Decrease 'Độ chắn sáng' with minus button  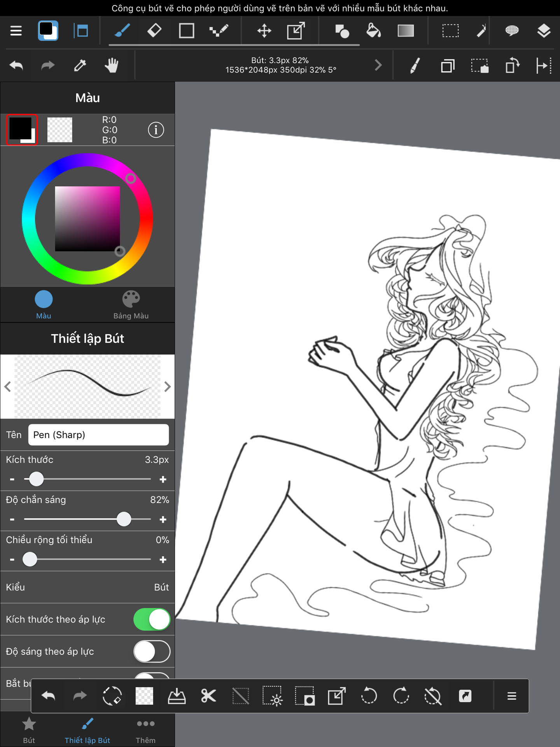click(x=12, y=519)
